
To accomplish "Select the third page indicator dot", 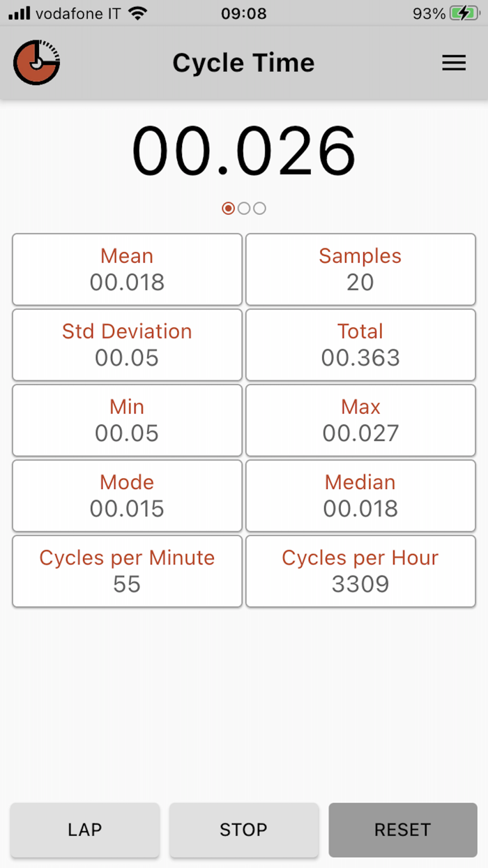I will point(259,208).
